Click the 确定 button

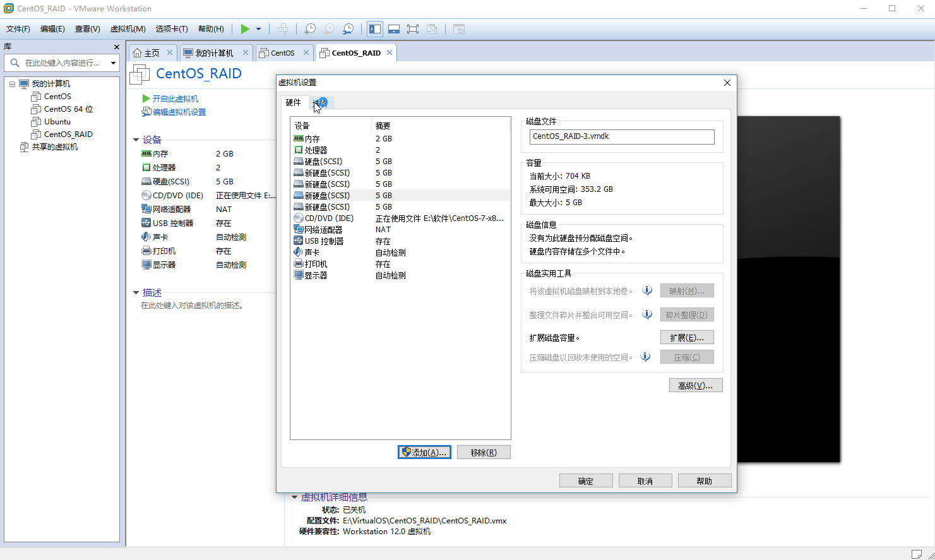click(x=586, y=481)
